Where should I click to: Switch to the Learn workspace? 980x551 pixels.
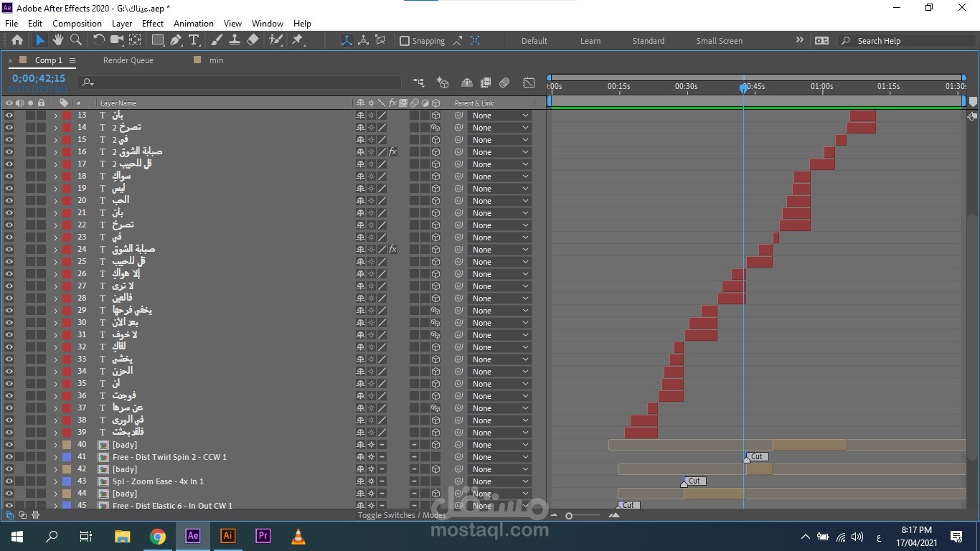(x=590, y=41)
